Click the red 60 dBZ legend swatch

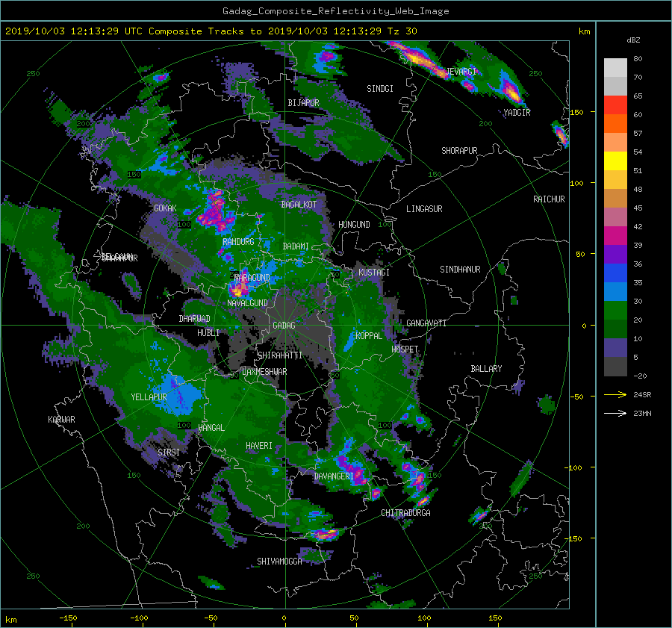[x=615, y=105]
